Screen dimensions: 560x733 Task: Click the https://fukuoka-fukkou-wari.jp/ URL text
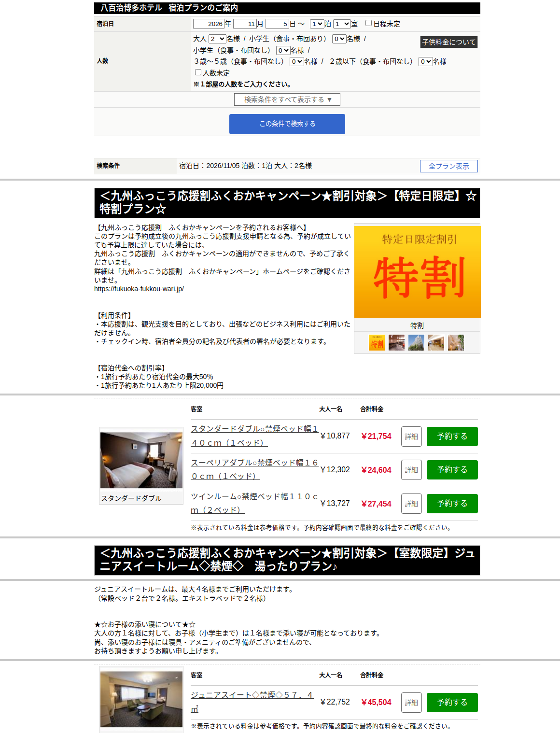point(139,289)
